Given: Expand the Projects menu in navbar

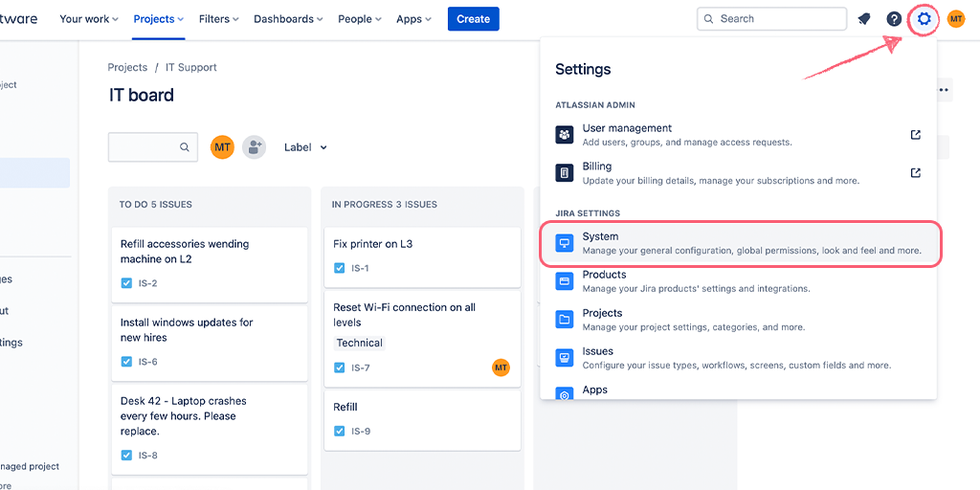Looking at the screenshot, I should (x=158, y=19).
